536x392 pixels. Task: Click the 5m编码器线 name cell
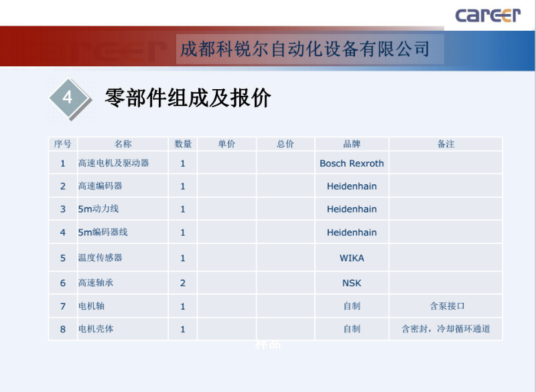(103, 233)
